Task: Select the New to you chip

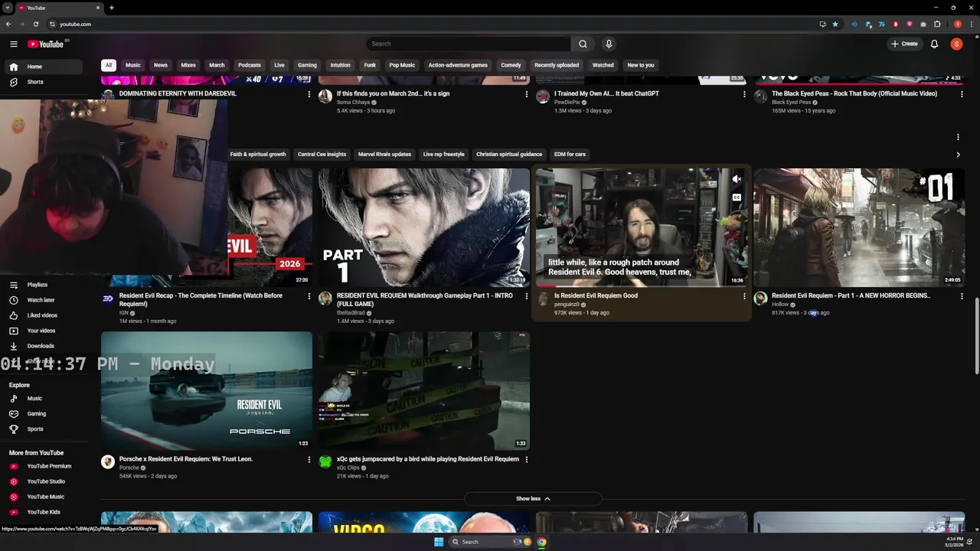Action: 641,65
